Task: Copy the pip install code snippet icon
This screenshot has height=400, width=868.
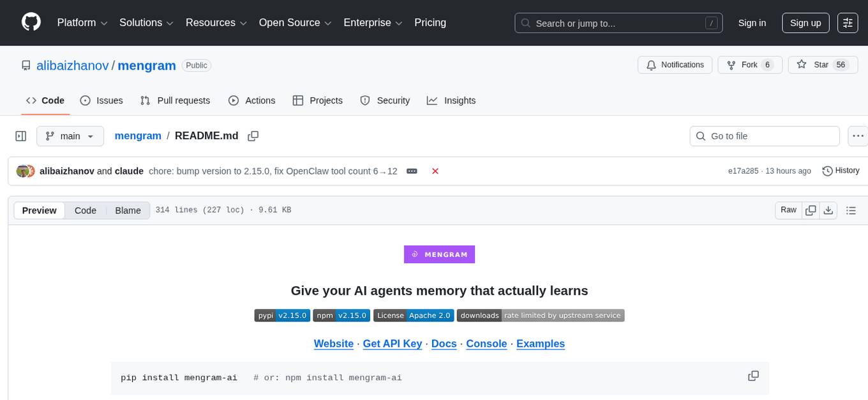Action: click(753, 376)
